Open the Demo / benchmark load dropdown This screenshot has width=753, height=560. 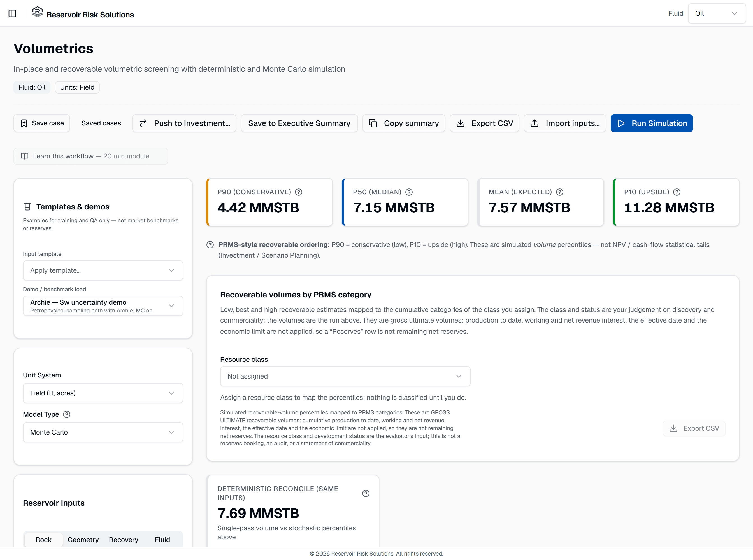tap(103, 306)
